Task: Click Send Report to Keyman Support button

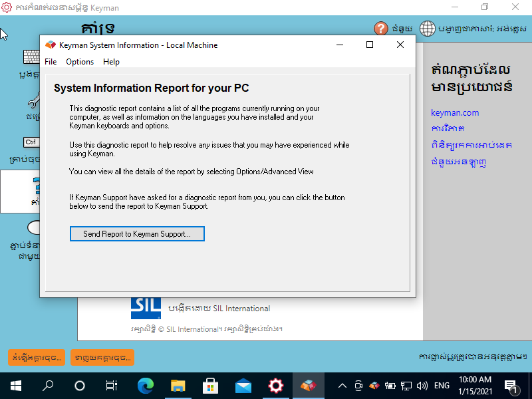Action: pyautogui.click(x=137, y=234)
